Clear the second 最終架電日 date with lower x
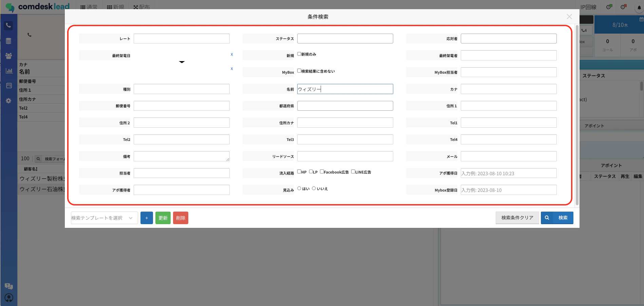This screenshot has width=644, height=306. coord(232,69)
